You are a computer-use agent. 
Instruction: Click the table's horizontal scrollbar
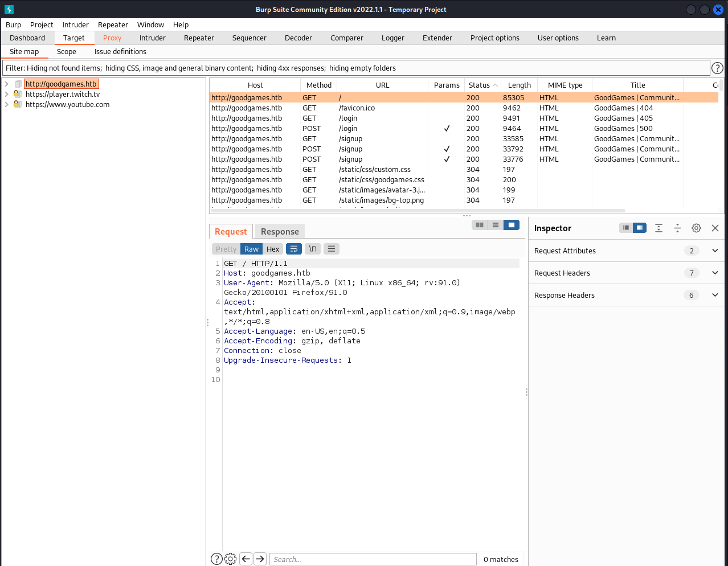click(418, 210)
